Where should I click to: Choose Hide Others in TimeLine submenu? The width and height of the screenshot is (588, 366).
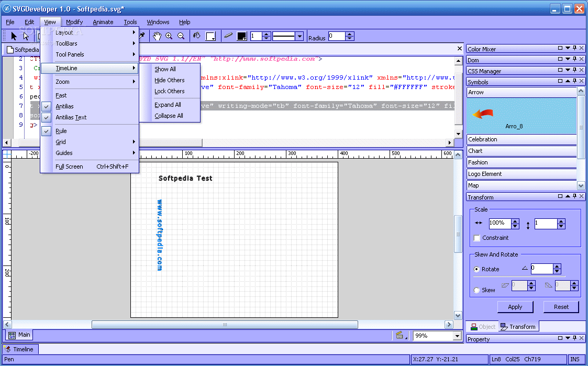point(170,80)
